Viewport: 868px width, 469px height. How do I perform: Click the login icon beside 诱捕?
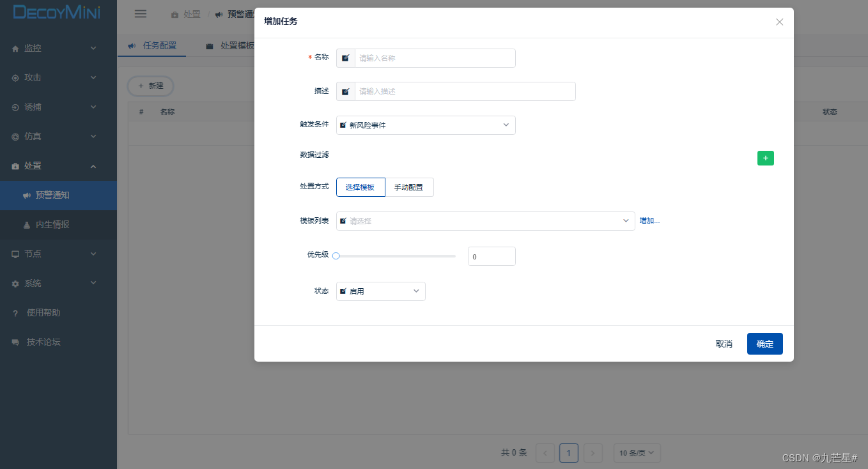tap(15, 107)
